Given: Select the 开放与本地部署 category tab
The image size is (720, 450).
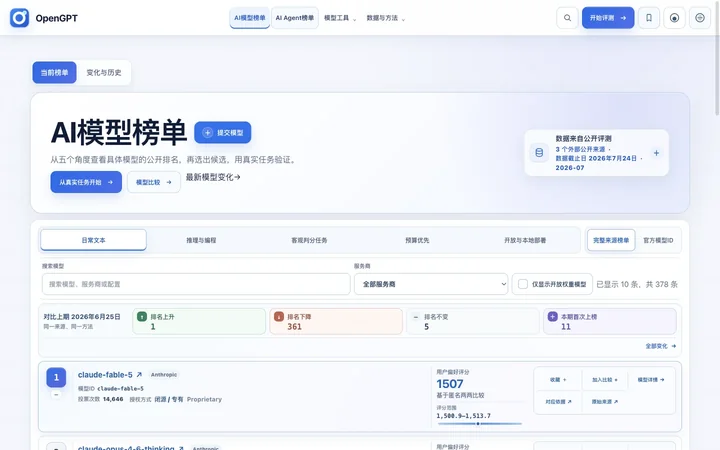Looking at the screenshot, I should 525,240.
